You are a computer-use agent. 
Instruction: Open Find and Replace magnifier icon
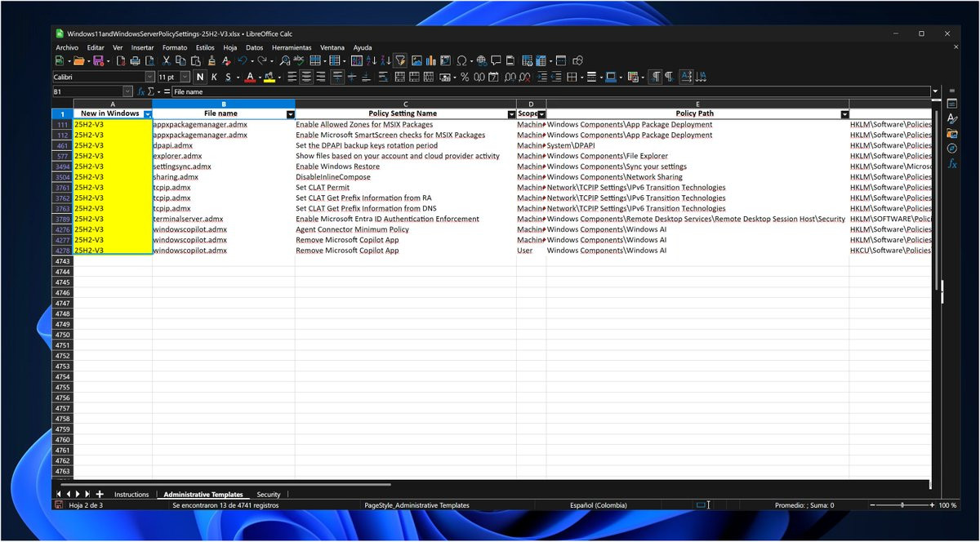coord(284,60)
